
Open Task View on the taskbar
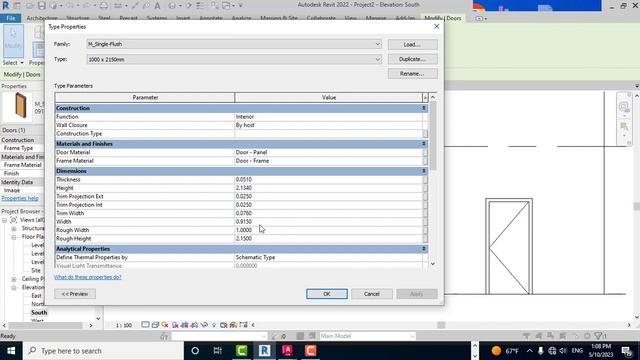[x=218, y=351]
